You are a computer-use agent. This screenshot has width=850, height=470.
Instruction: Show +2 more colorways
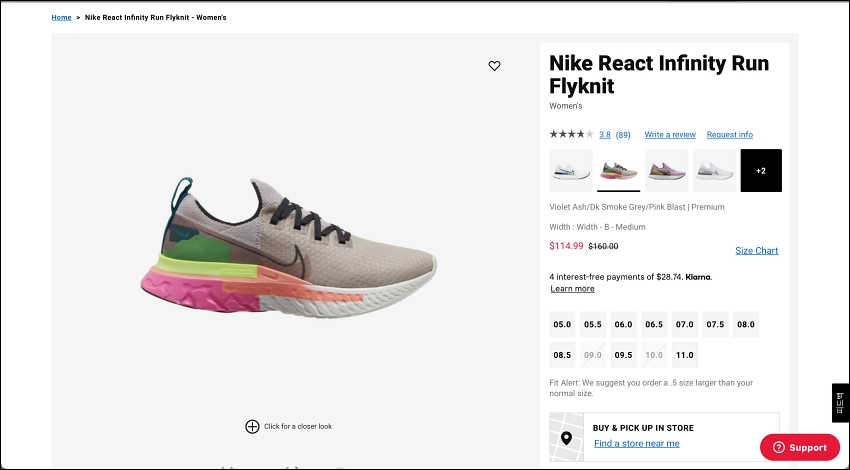point(761,170)
